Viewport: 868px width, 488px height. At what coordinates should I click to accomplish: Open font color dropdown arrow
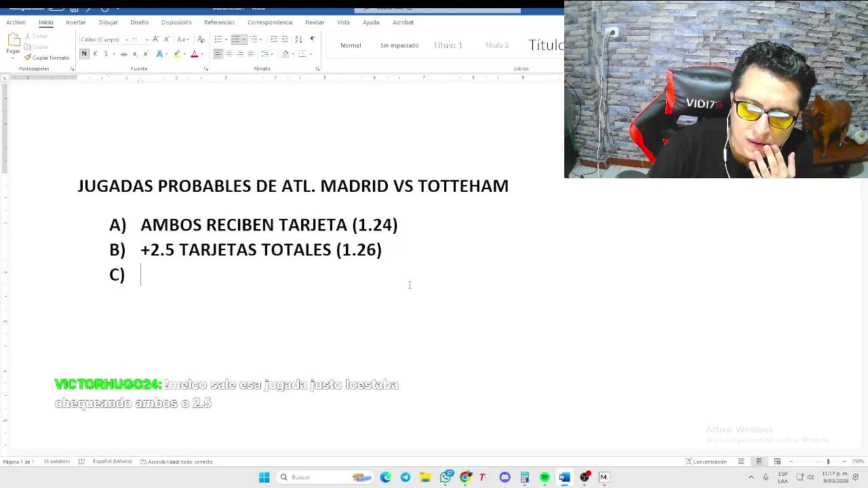[x=201, y=54]
